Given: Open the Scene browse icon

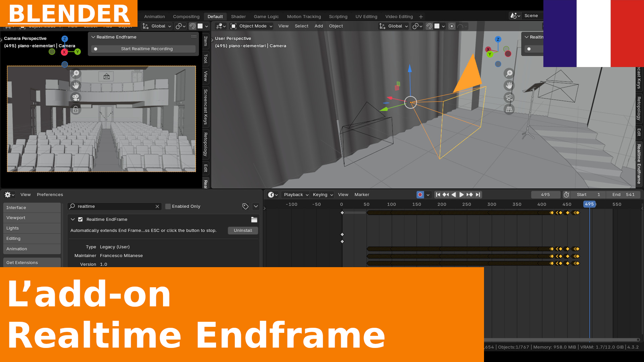Looking at the screenshot, I should point(515,16).
